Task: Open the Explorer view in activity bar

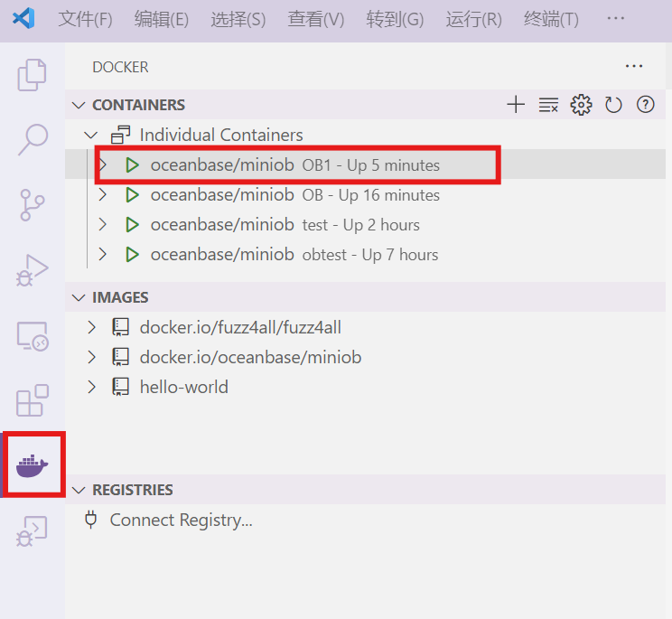Action: (x=32, y=75)
